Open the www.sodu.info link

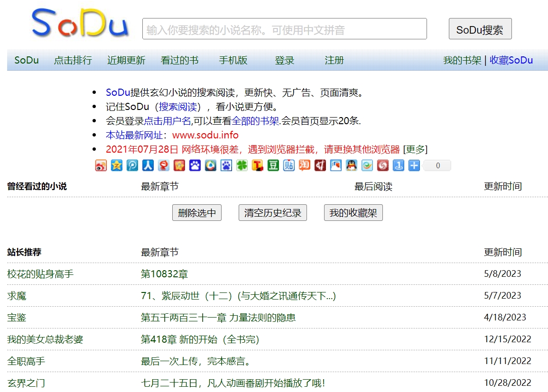click(x=205, y=135)
